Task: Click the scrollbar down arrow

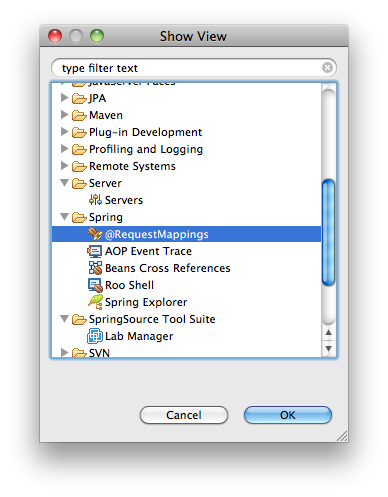Action: point(329,349)
